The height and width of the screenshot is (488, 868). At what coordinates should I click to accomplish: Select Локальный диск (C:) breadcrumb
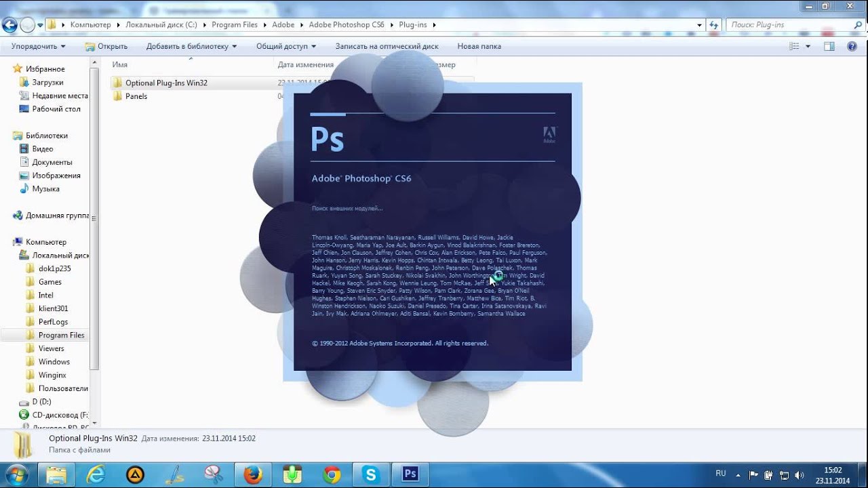pyautogui.click(x=161, y=25)
